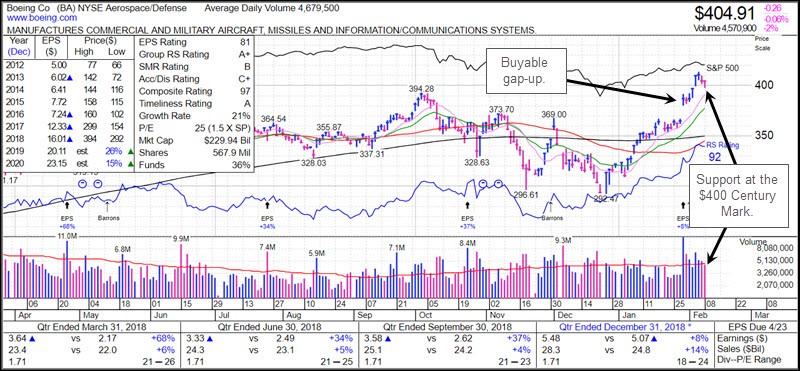Click blue triangle beside quarterly EPS 3.33
This screenshot has width=800, height=371.
(x=210, y=339)
